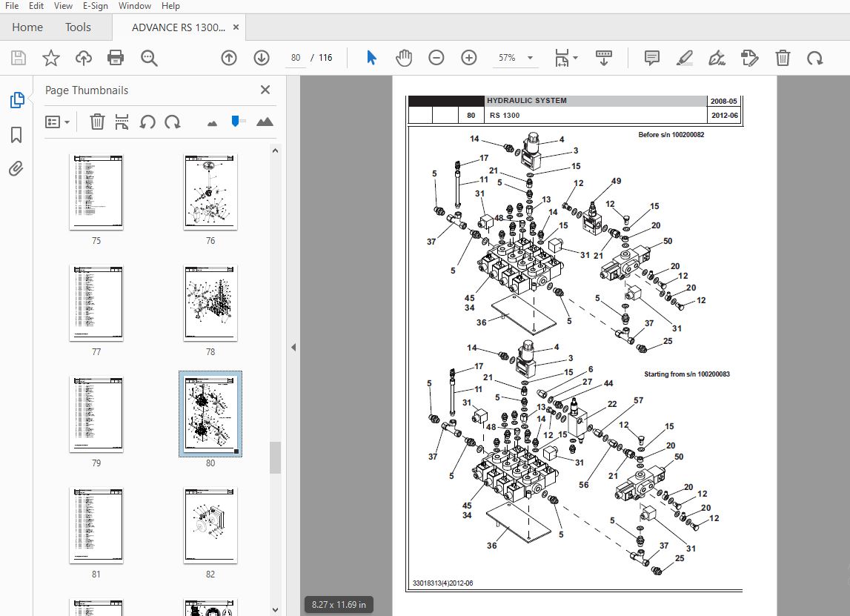Click the thumbnail panel scrollbar handle
The height and width of the screenshot is (616, 850).
click(x=276, y=457)
